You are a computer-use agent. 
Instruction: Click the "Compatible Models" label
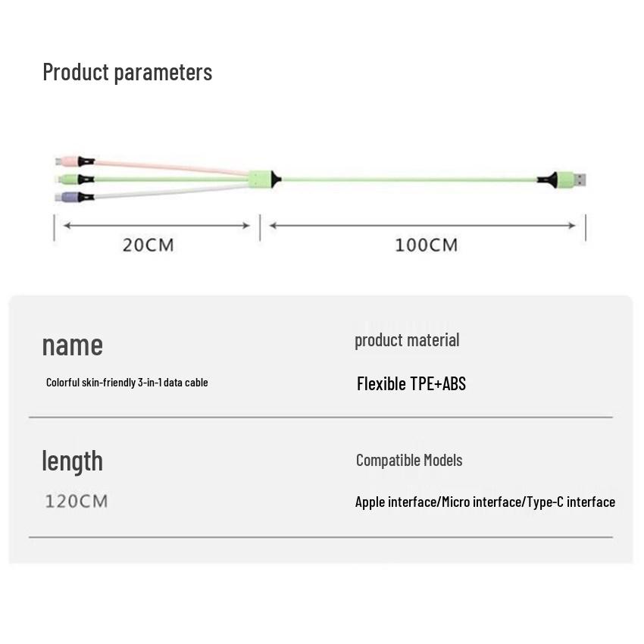click(x=409, y=461)
